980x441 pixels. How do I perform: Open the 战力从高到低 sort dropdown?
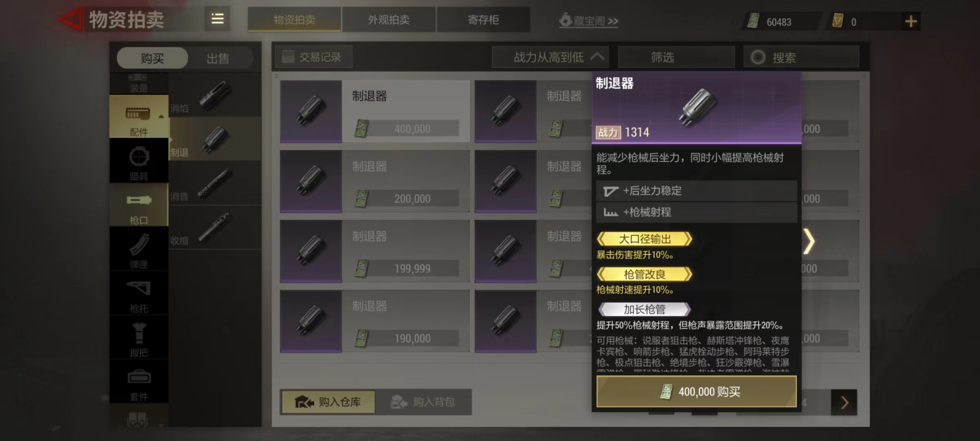550,57
